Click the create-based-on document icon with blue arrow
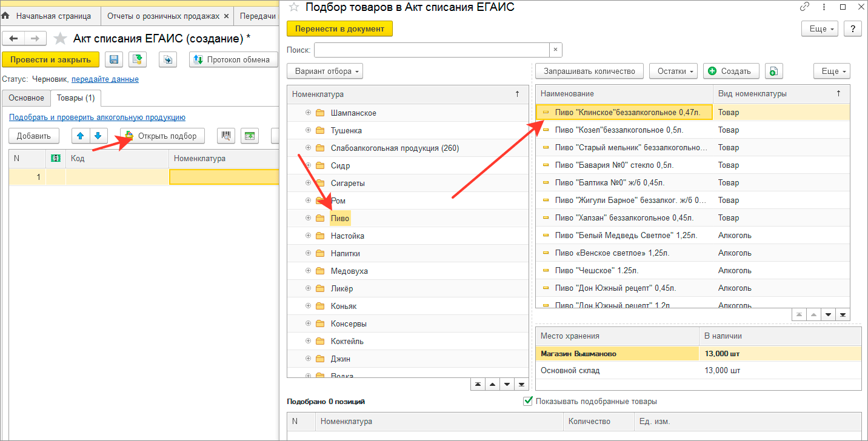Image resolution: width=868 pixels, height=441 pixels. point(168,59)
